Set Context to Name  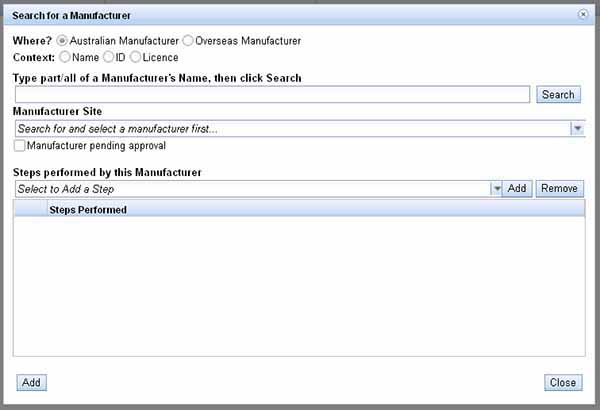coord(65,58)
